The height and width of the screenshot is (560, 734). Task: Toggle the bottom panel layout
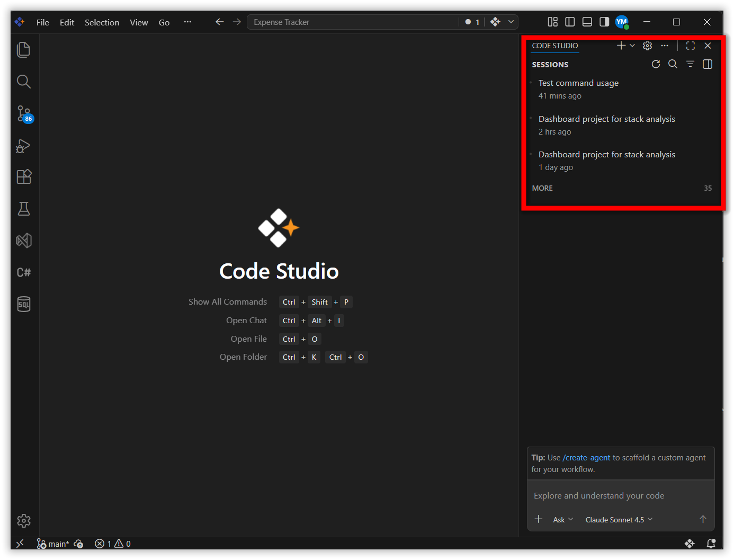pyautogui.click(x=587, y=22)
